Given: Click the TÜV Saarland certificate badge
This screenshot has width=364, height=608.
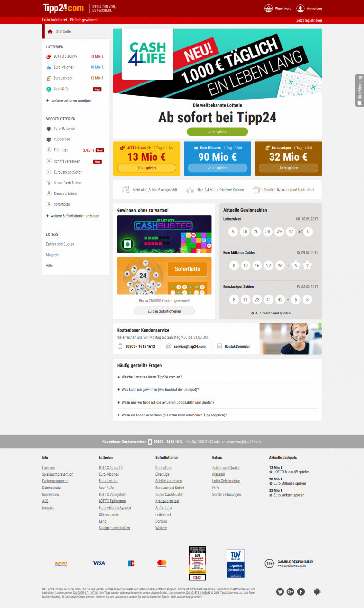Looking at the screenshot, I should tap(236, 563).
